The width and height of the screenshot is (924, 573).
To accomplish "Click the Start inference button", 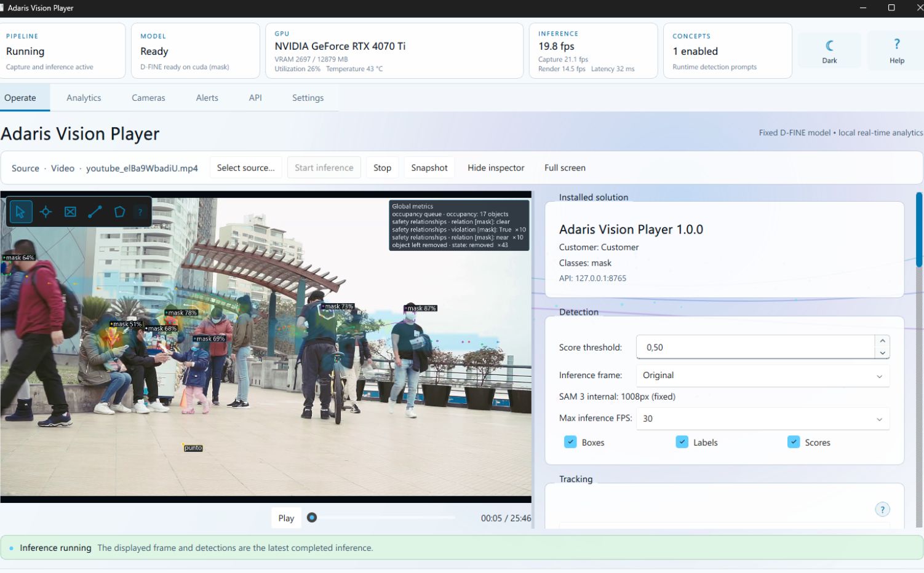I will pyautogui.click(x=324, y=168).
